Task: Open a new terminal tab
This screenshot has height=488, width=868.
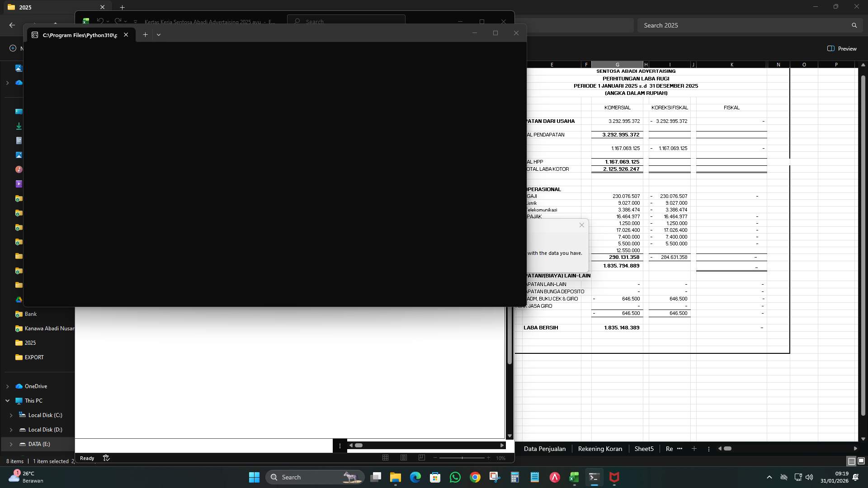Action: pyautogui.click(x=145, y=34)
